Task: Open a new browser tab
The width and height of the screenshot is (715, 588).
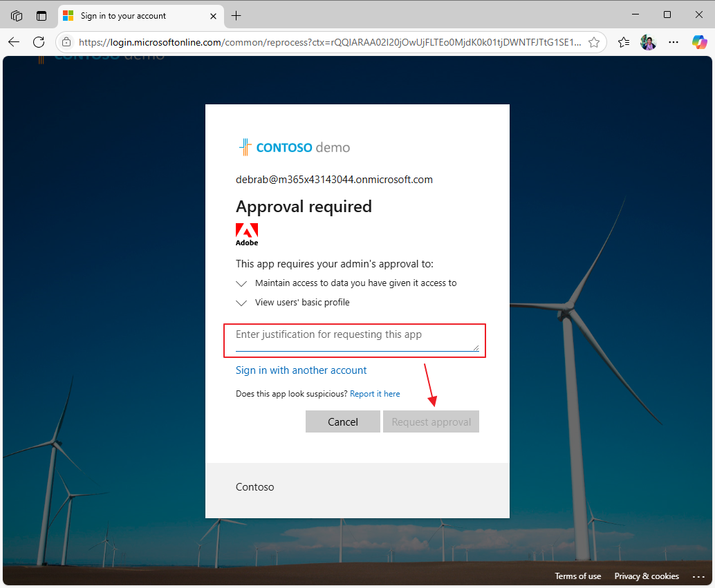Action: click(x=236, y=16)
